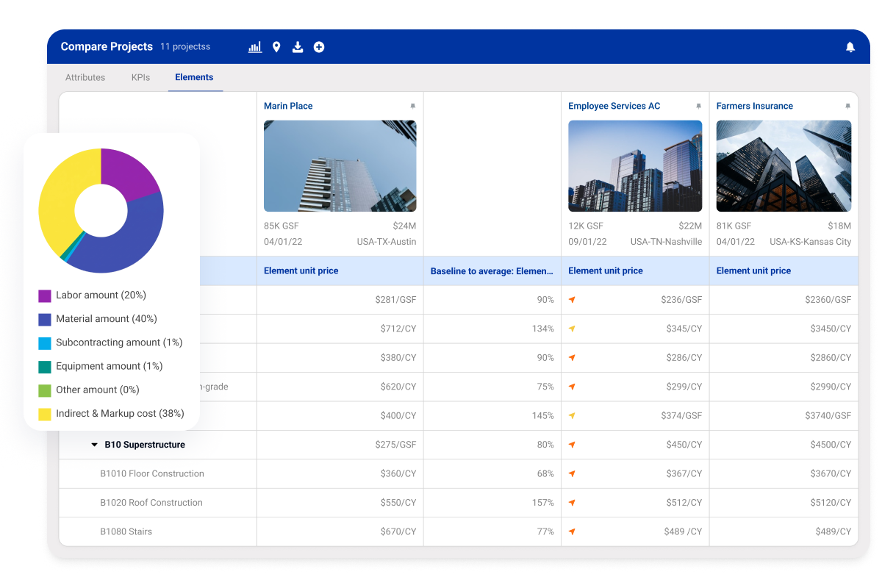Select the B1010 Floor Construction row

tap(458, 474)
